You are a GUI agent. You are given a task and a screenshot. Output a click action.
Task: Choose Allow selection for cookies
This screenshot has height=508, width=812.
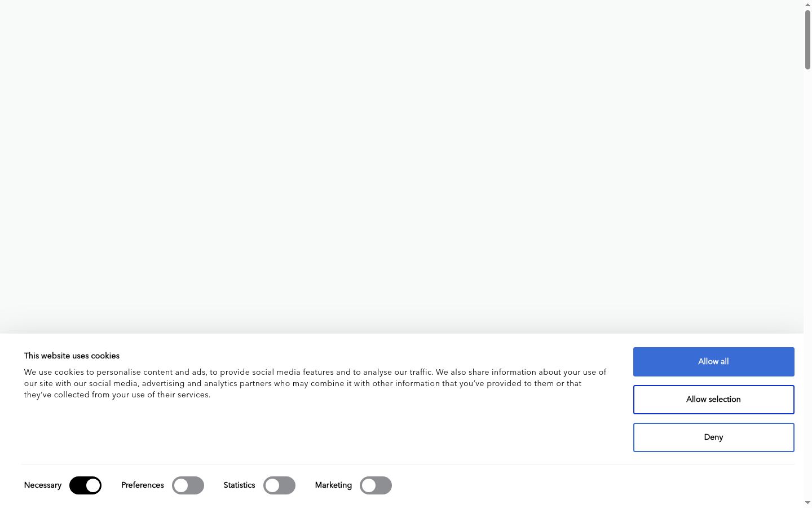point(713,400)
